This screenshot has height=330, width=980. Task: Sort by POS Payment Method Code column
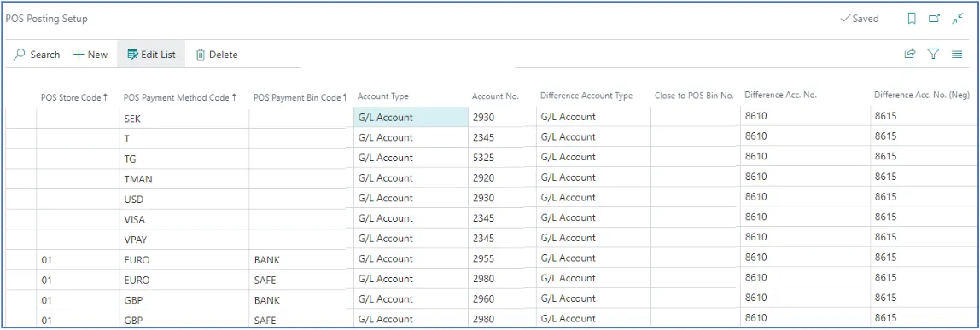pyautogui.click(x=181, y=97)
